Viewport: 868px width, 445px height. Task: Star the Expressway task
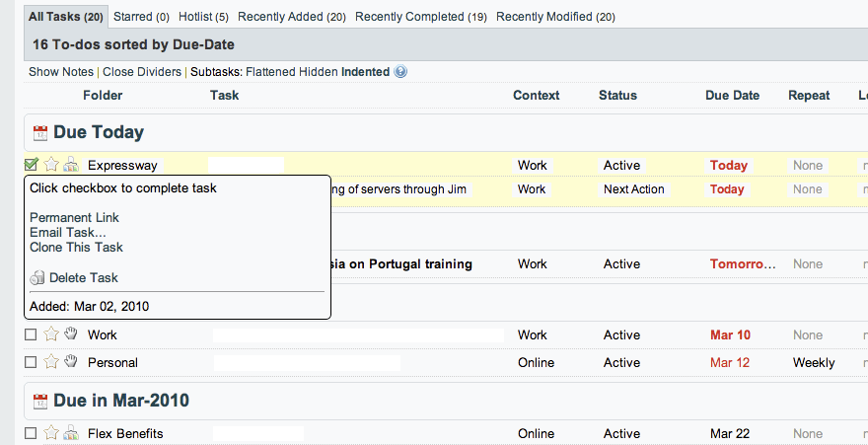pos(51,165)
